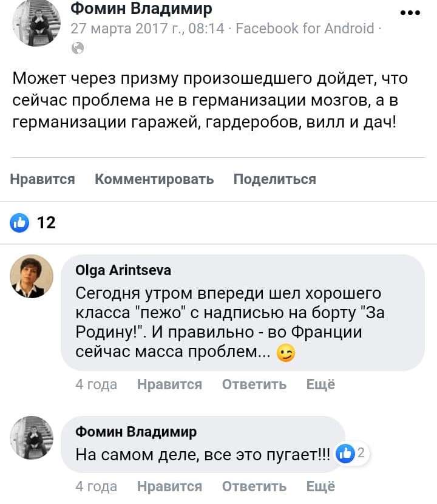Screen dimensions: 437x504
Task: Toggle Нравится under Фомин's comment
Action: (169, 486)
